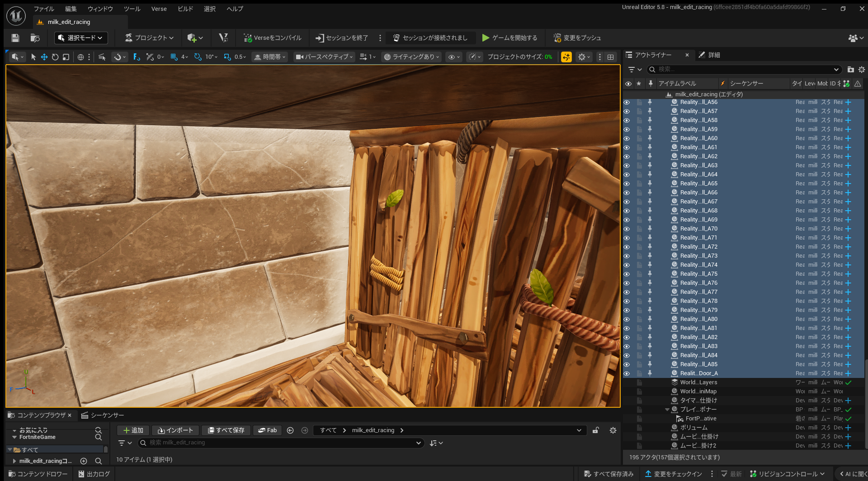
Task: Switch to the 詳細 tab
Action: pos(710,55)
